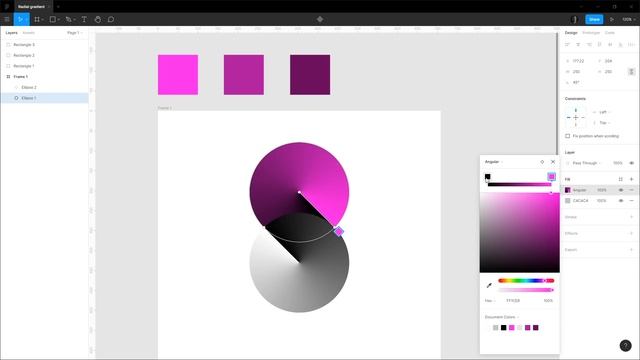
Task: Click the component icon in center toolbar
Action: pyautogui.click(x=320, y=19)
